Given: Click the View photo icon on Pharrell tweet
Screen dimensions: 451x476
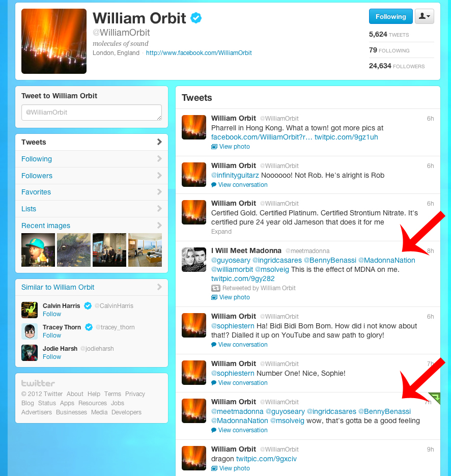Looking at the screenshot, I should (x=214, y=147).
